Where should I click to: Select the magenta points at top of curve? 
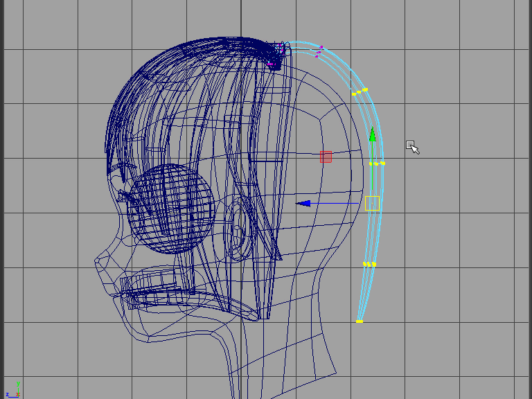coord(319,51)
